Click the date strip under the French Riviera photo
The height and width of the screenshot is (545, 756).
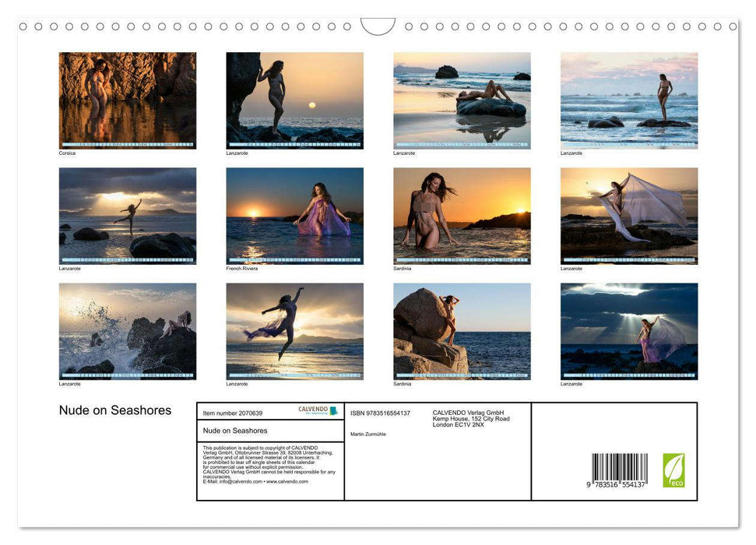[295, 261]
